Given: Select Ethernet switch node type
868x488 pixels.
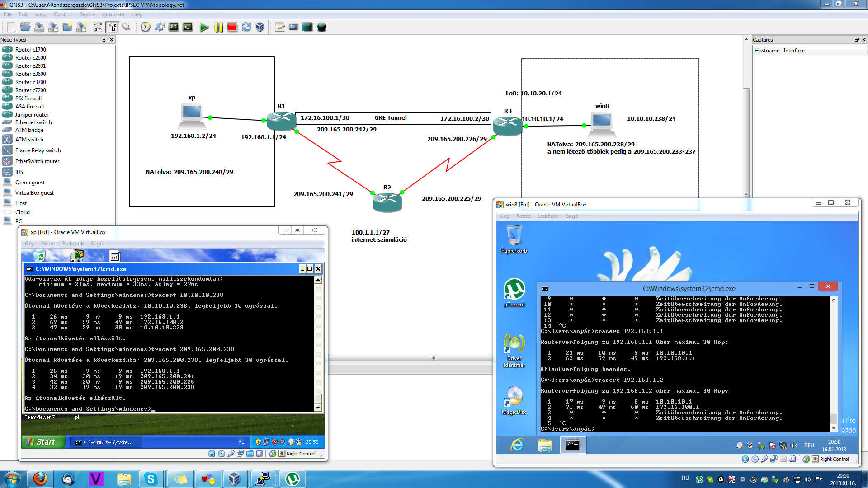Looking at the screenshot, I should [33, 122].
